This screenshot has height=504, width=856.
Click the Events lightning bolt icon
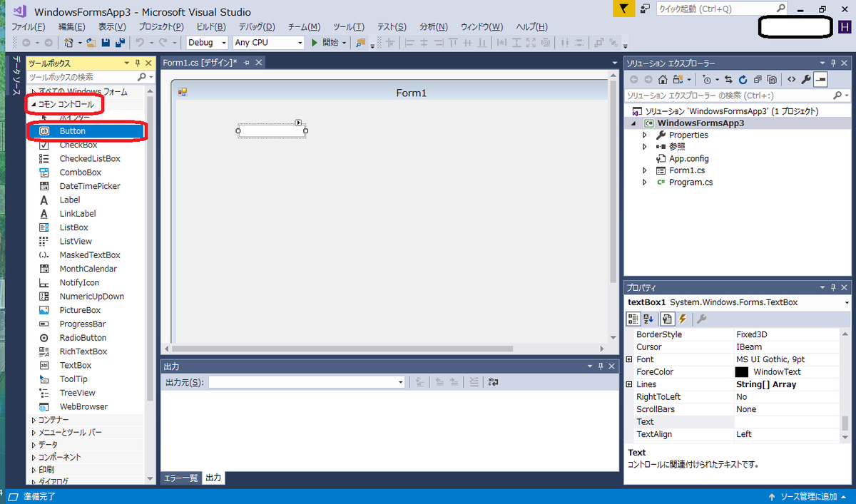(683, 319)
